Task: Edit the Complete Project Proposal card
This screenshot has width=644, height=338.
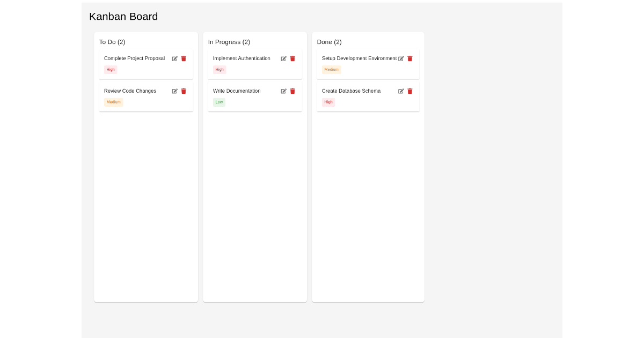Action: coord(175,58)
